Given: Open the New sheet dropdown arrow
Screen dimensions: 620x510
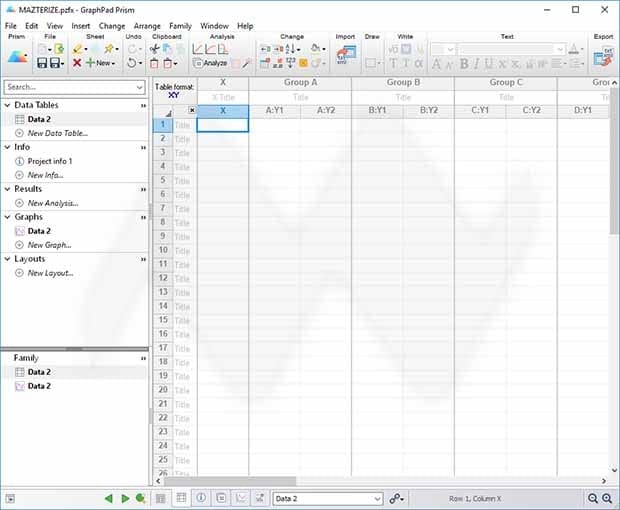Looking at the screenshot, I should click(113, 63).
